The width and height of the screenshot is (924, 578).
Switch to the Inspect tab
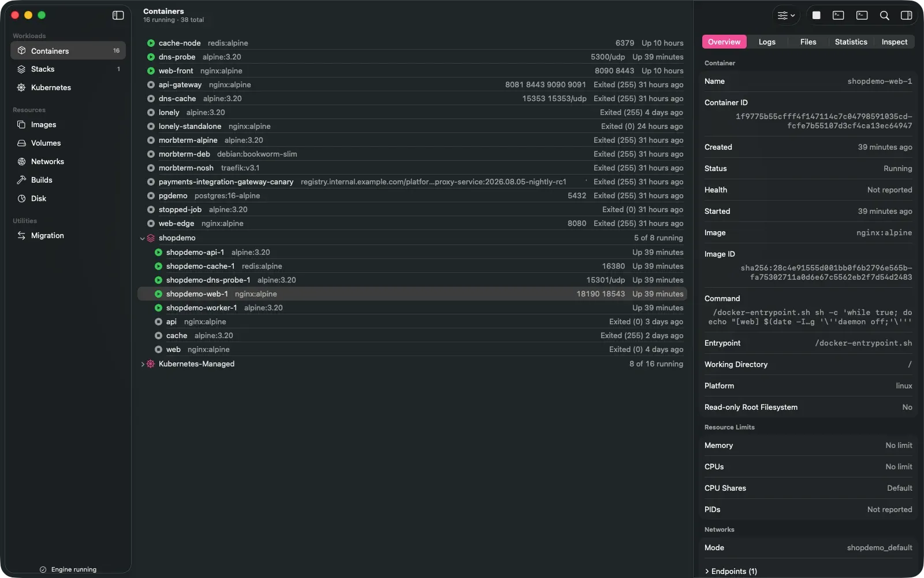click(894, 42)
